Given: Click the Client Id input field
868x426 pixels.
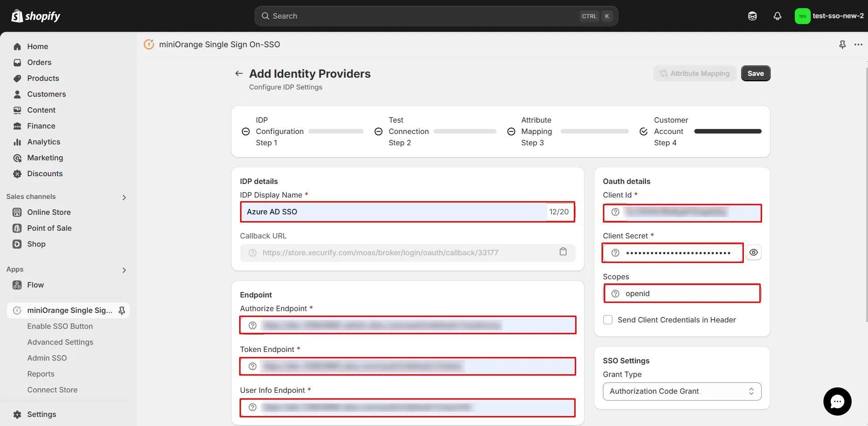Looking at the screenshot, I should tap(682, 212).
